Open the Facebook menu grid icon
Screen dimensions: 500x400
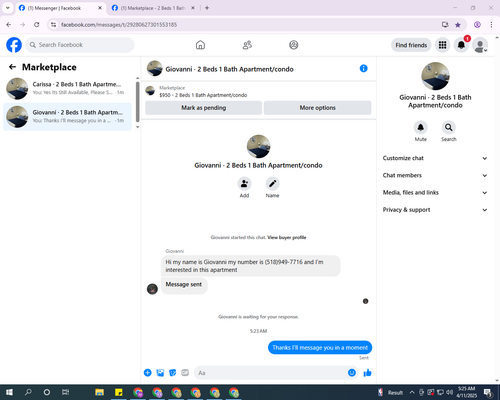pos(442,45)
